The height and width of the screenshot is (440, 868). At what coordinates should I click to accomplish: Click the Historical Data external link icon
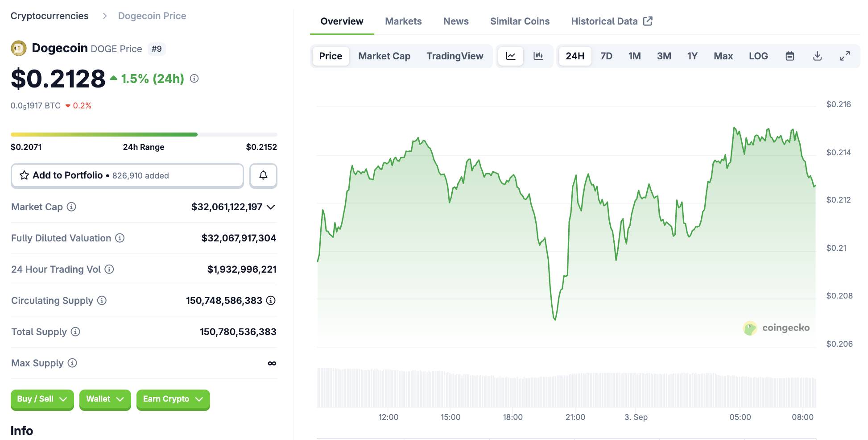click(648, 21)
